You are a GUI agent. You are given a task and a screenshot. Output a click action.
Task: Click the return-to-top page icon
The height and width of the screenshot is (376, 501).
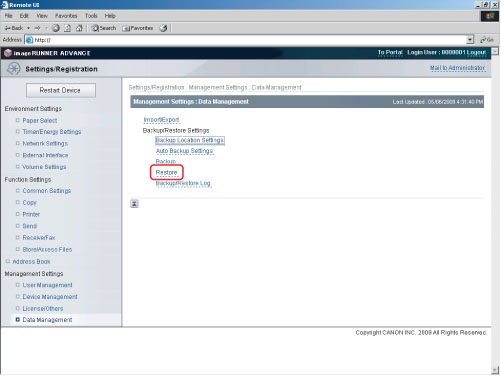pos(134,204)
